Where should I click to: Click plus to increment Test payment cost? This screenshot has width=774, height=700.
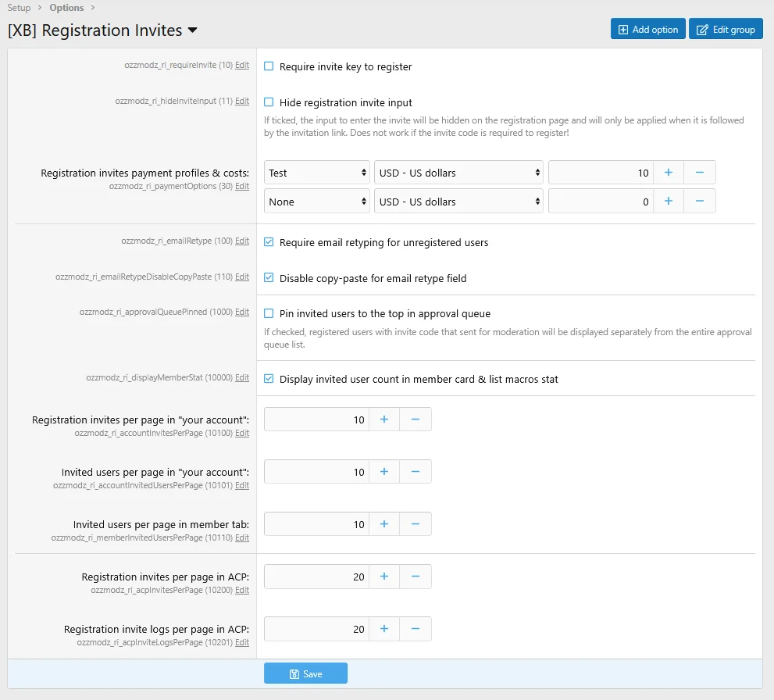668,173
